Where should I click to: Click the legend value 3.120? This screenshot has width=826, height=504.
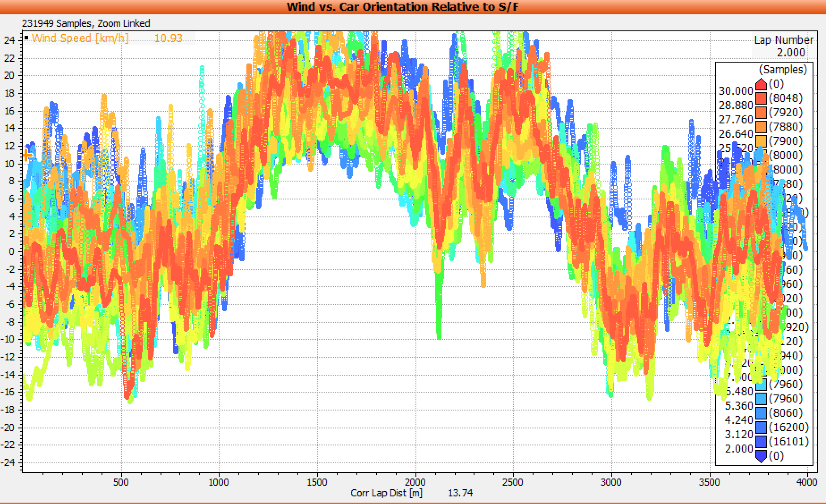tap(739, 434)
